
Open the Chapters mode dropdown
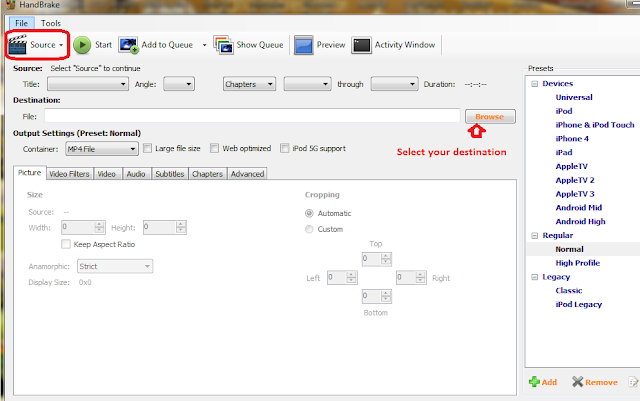pos(249,84)
